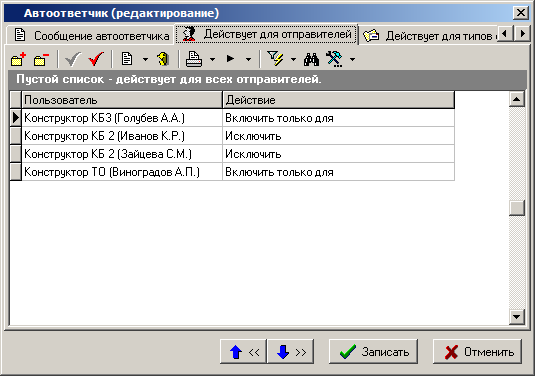The width and height of the screenshot is (535, 376).
Task: Click the scrollbar down arrow of the list
Action: click(x=517, y=317)
